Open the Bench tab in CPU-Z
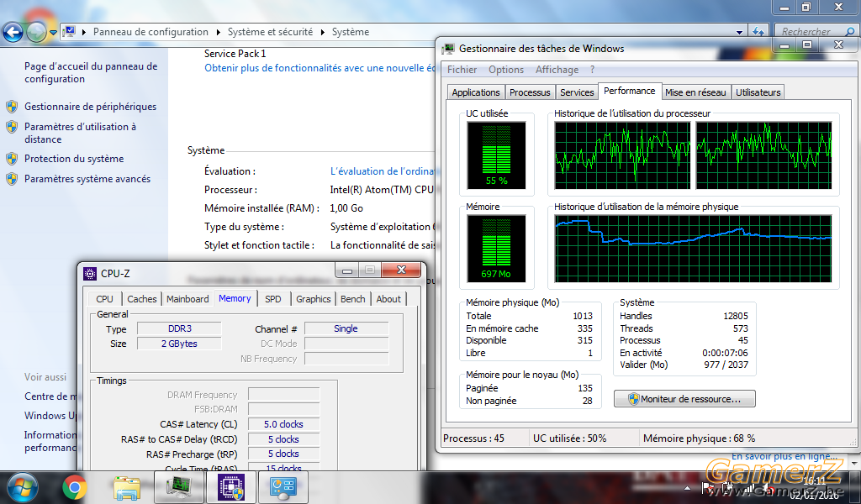 (352, 299)
